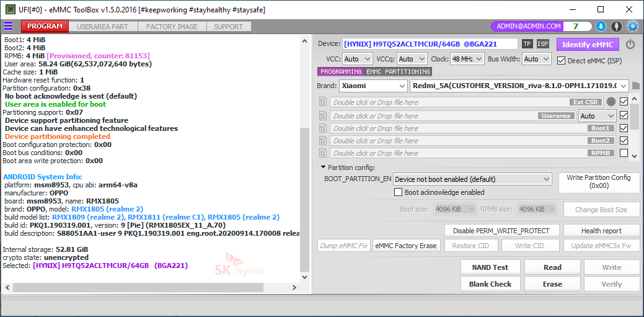Click the credit counter showing 7

(576, 26)
